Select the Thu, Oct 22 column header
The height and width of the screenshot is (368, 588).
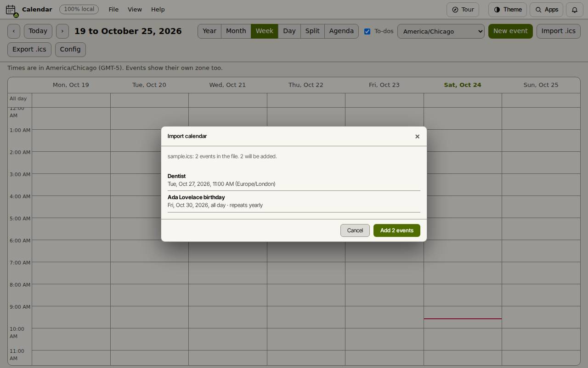(x=306, y=85)
